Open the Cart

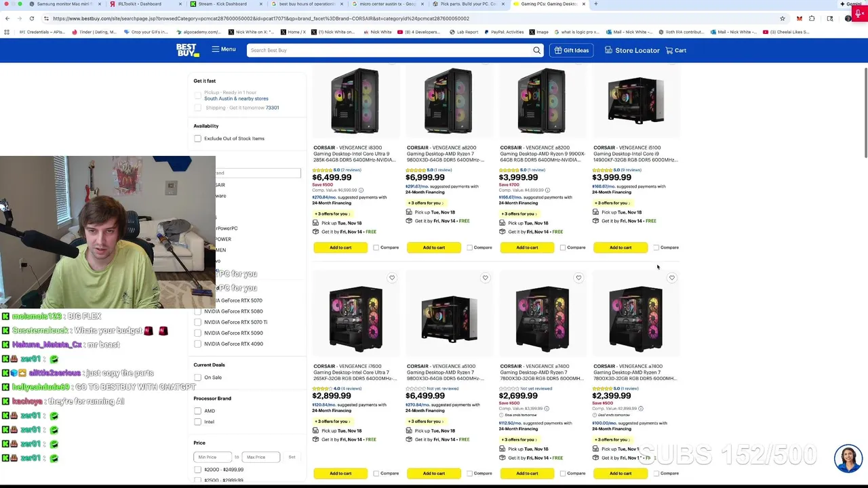(x=676, y=50)
